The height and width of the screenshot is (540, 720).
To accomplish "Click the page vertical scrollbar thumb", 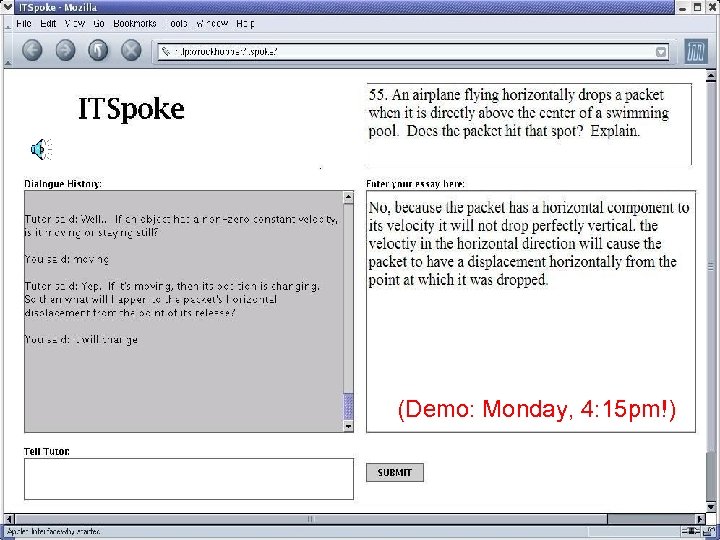I will coord(710,266).
